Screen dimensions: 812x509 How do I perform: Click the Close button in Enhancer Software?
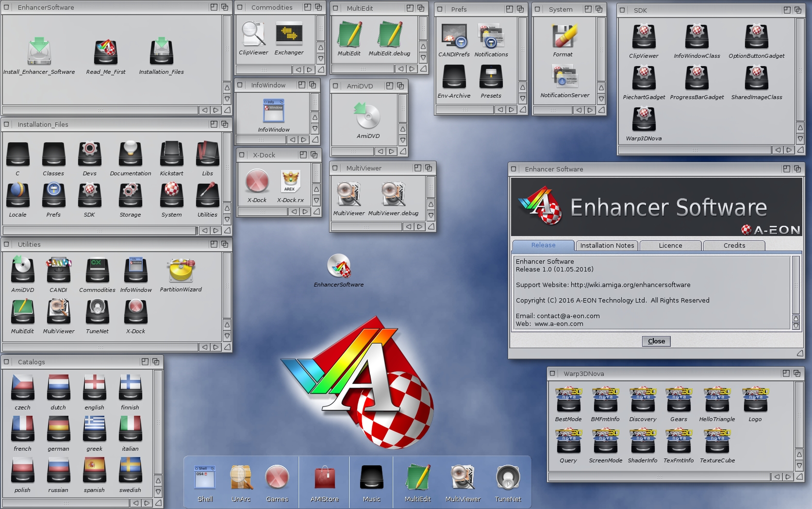[656, 341]
